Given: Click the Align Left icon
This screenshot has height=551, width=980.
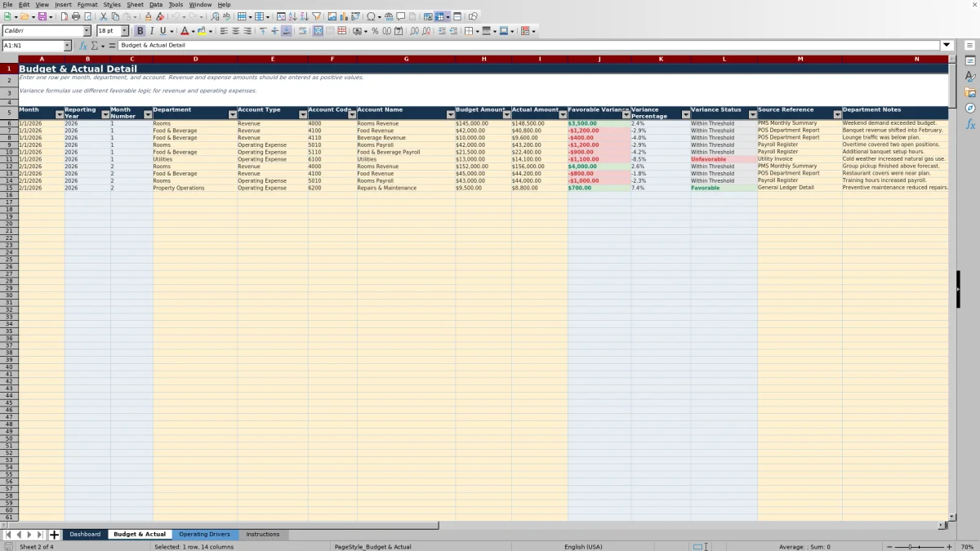Looking at the screenshot, I should tap(224, 31).
